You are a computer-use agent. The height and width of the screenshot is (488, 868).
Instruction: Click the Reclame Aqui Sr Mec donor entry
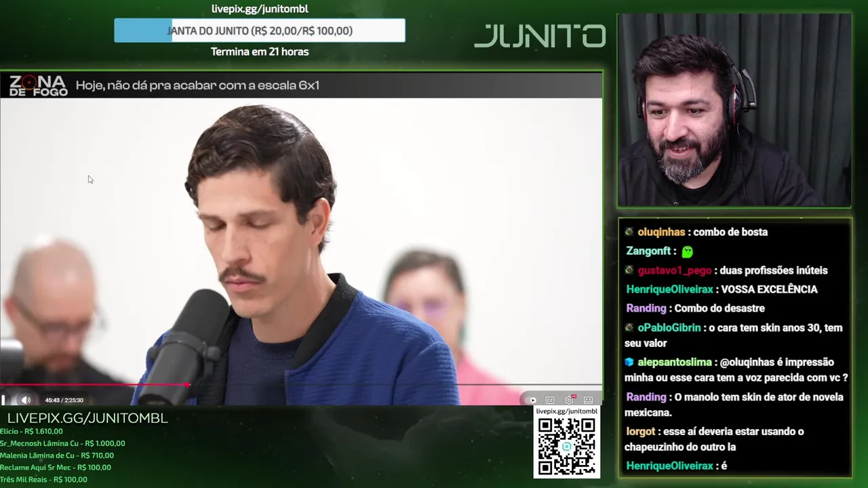coord(56,468)
